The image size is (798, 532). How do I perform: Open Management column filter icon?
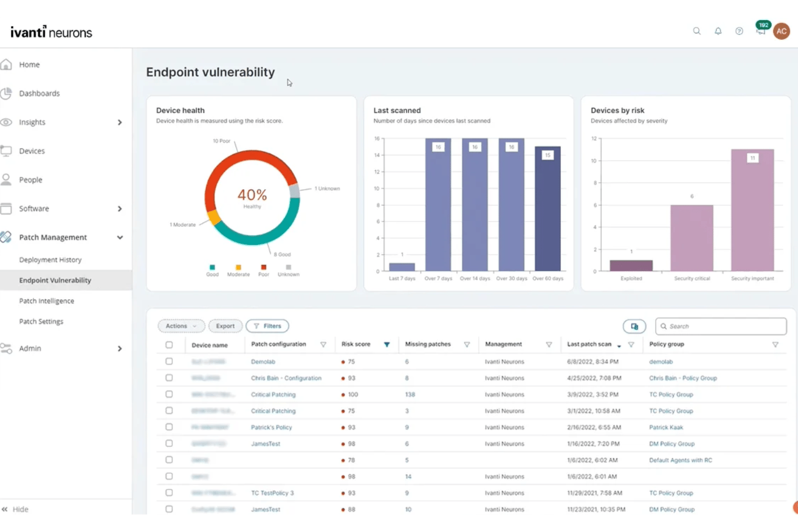[549, 344]
